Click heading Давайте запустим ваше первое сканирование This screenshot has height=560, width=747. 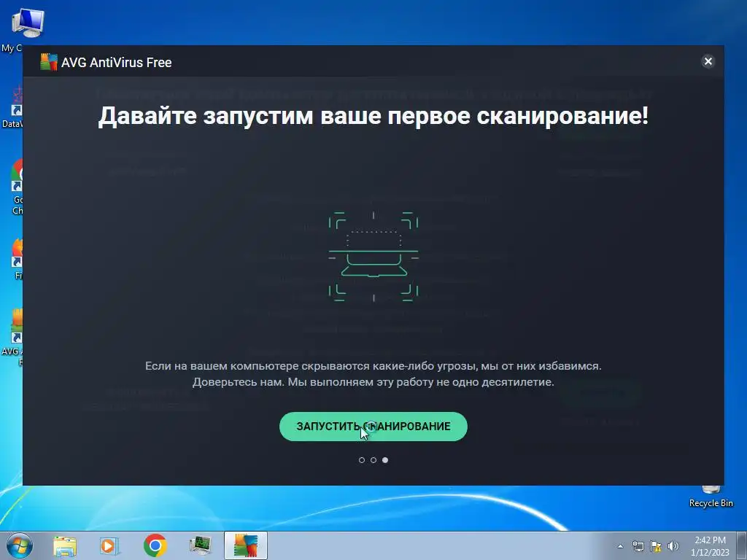(373, 116)
